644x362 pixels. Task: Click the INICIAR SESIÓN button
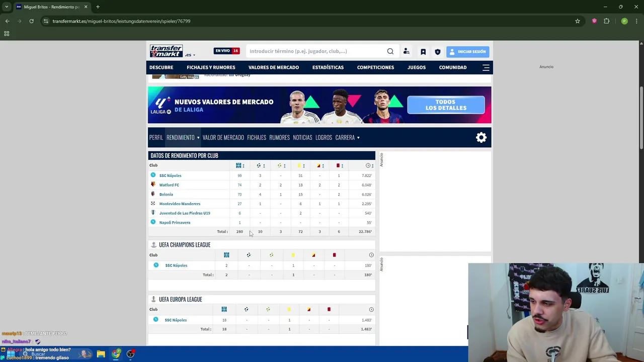(x=467, y=51)
